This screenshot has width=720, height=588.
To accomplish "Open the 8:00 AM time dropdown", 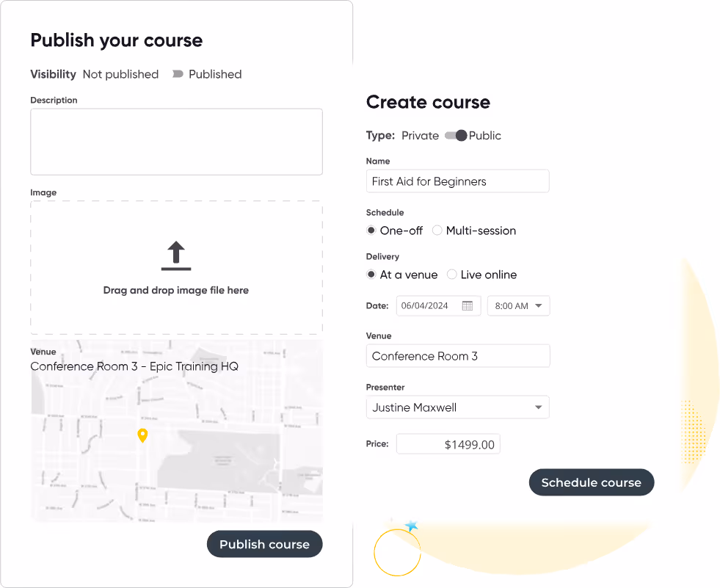I will click(x=518, y=305).
